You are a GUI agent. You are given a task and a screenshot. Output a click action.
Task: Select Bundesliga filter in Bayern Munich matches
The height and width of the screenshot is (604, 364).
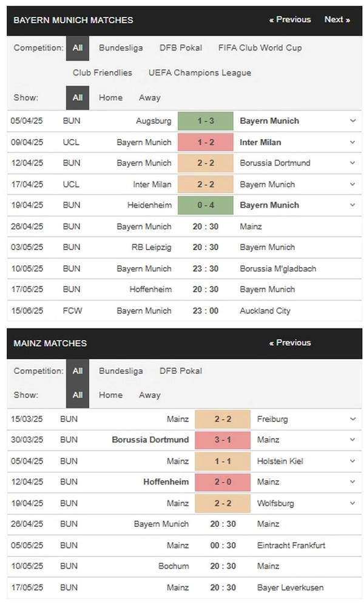tap(121, 48)
